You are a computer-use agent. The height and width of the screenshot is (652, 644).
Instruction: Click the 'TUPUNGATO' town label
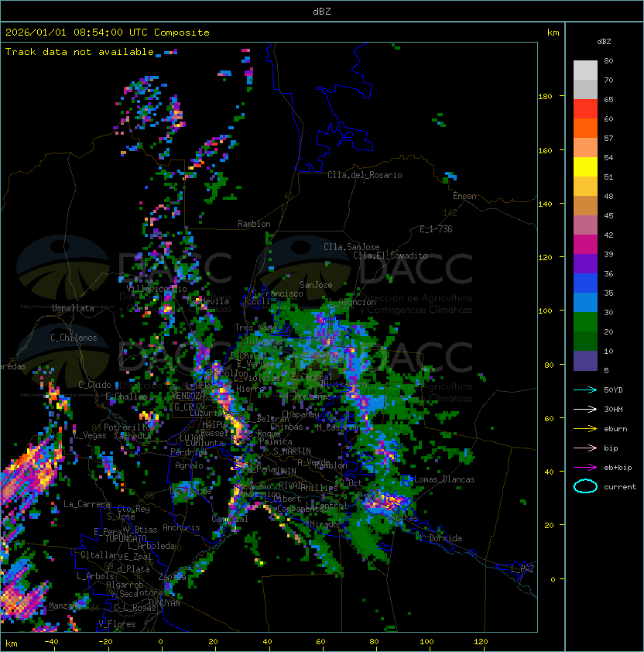click(x=125, y=538)
